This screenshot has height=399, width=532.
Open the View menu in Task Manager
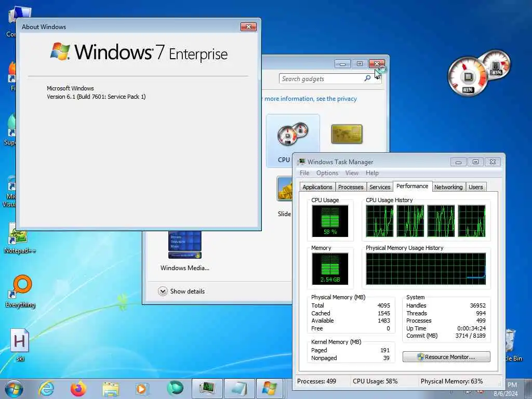point(352,173)
